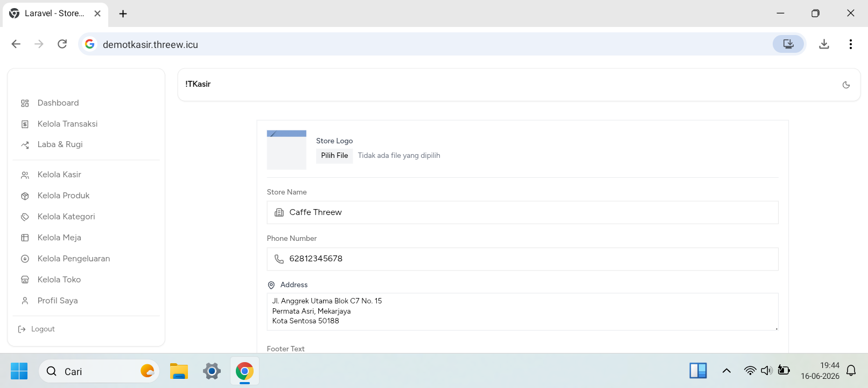Click the store logo preview thumbnail
Screen dimensions: 868x388
286,150
